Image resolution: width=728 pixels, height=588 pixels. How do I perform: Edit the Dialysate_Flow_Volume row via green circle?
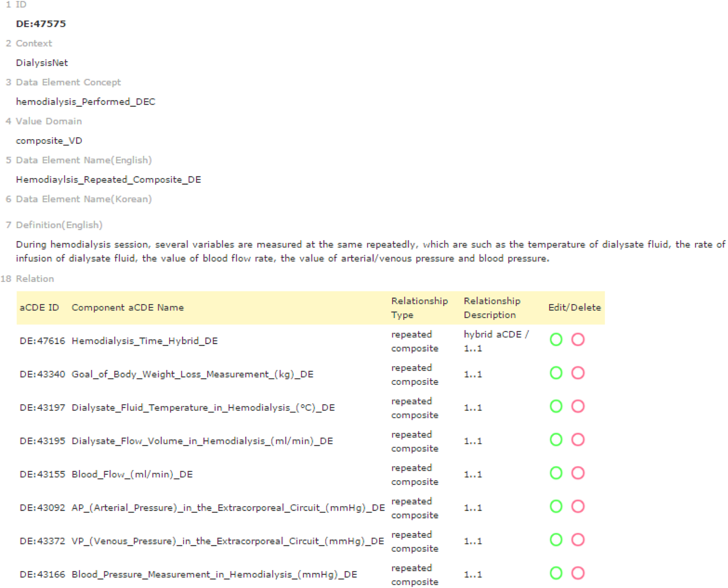point(556,440)
